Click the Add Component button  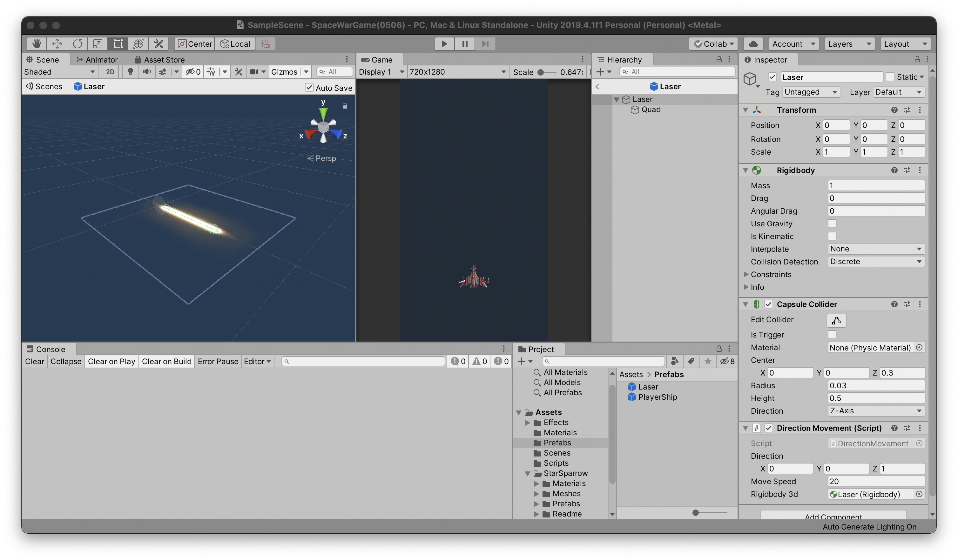(833, 516)
